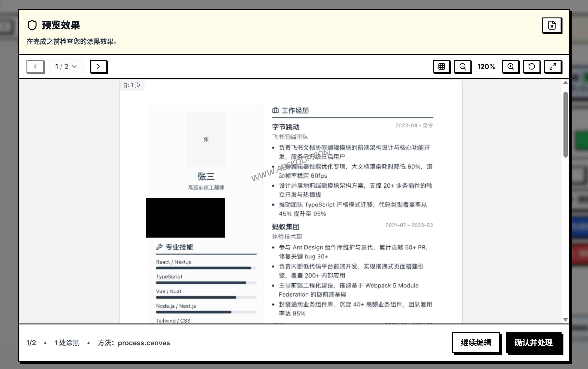Enter fullscreen preview mode
Image resolution: width=588 pixels, height=369 pixels.
[552, 66]
